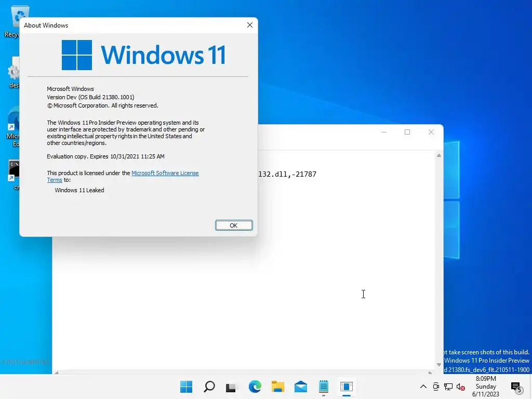Click Notepad's vertical scrollbar down arrow
Viewport: 532px width, 399px height.
[x=438, y=365]
